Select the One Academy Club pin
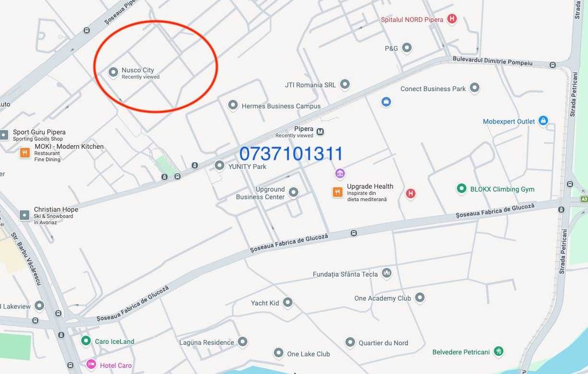 coord(420,298)
